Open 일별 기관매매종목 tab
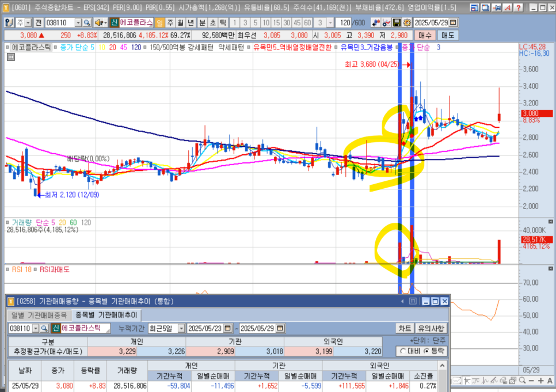Image resolution: width=556 pixels, height=392 pixels. tap(39, 315)
